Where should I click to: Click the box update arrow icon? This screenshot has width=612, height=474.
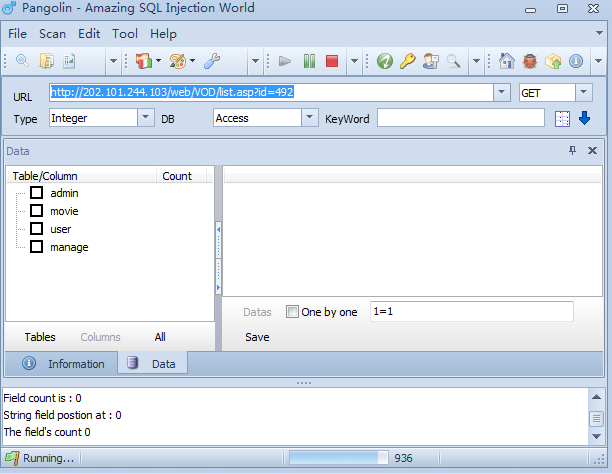[x=553, y=61]
